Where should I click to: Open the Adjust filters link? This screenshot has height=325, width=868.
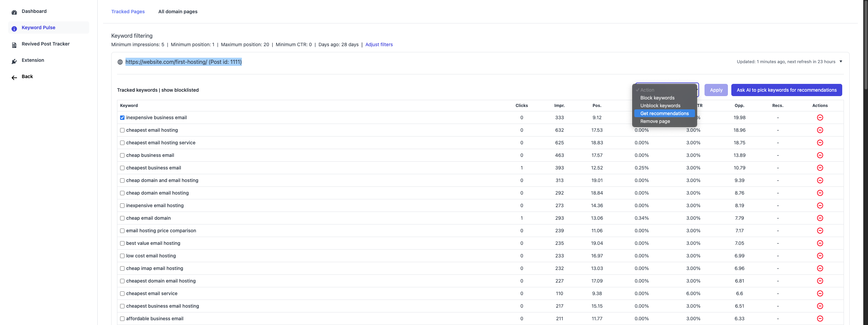[x=379, y=44]
